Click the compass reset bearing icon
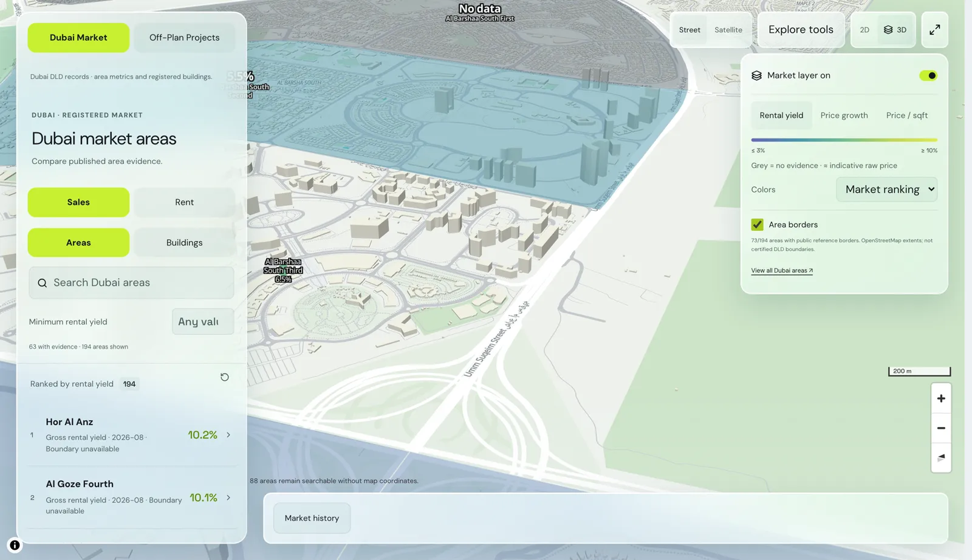 [941, 457]
